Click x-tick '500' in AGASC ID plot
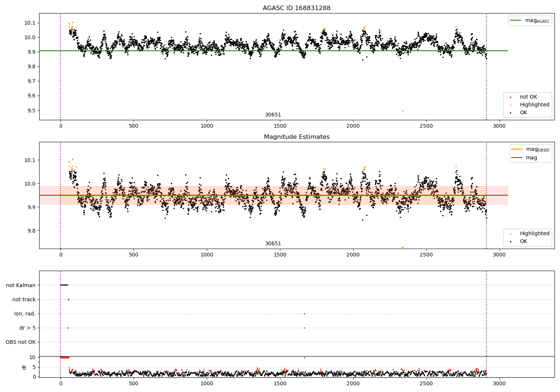 (134, 126)
